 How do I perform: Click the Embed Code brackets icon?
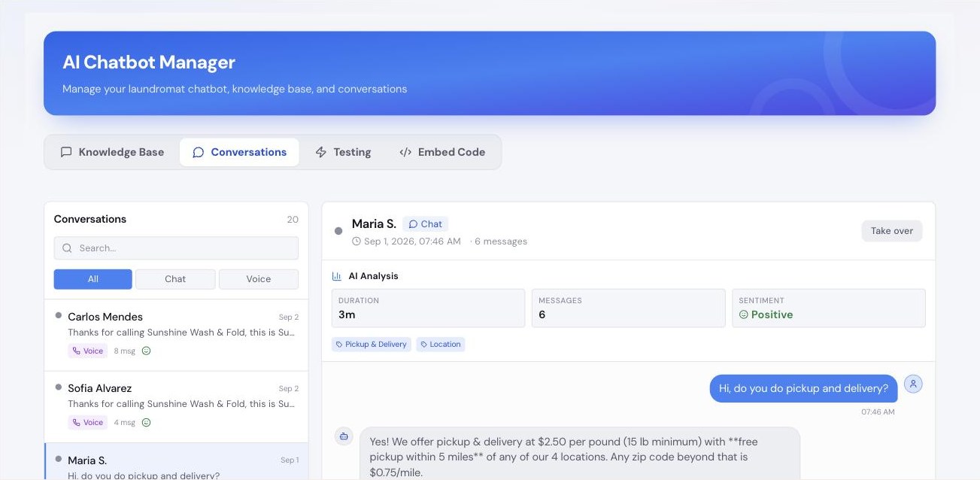click(x=405, y=152)
